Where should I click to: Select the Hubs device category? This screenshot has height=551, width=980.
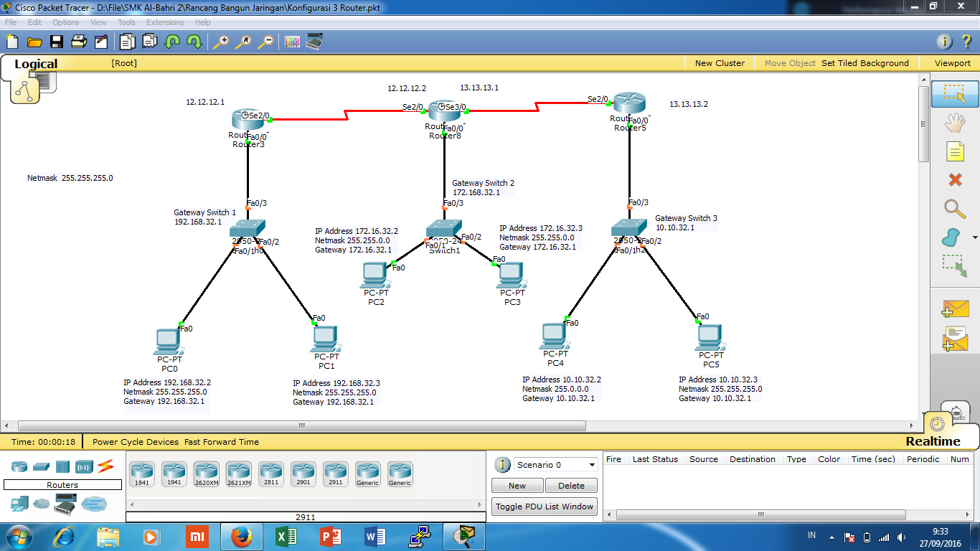click(x=62, y=466)
